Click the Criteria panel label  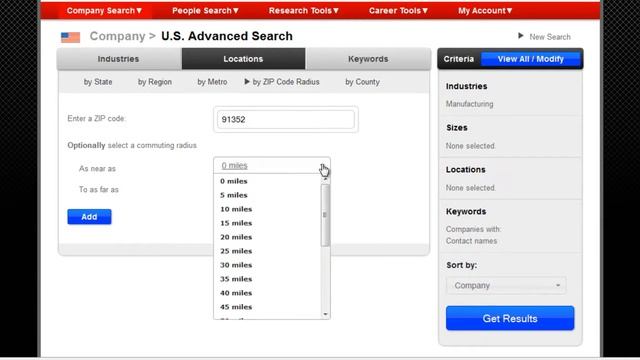(459, 59)
